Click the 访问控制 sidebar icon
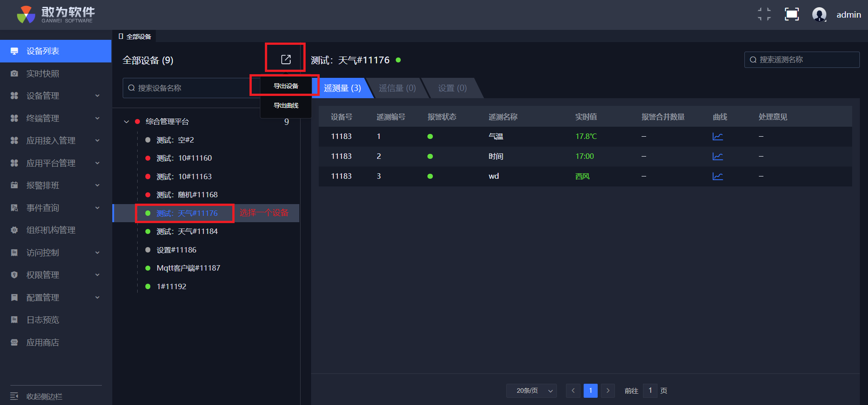This screenshot has height=405, width=868. pos(14,253)
